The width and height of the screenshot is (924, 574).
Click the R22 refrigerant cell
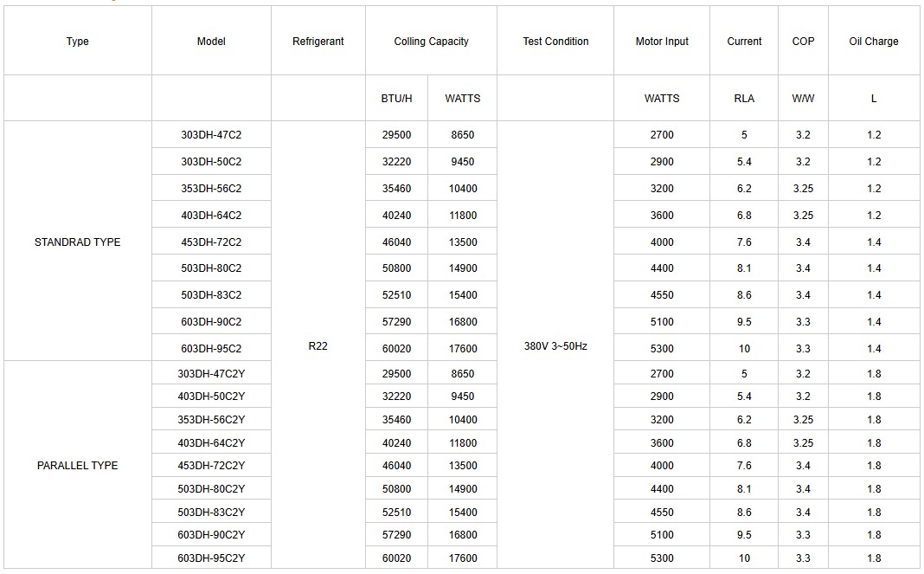pos(318,346)
